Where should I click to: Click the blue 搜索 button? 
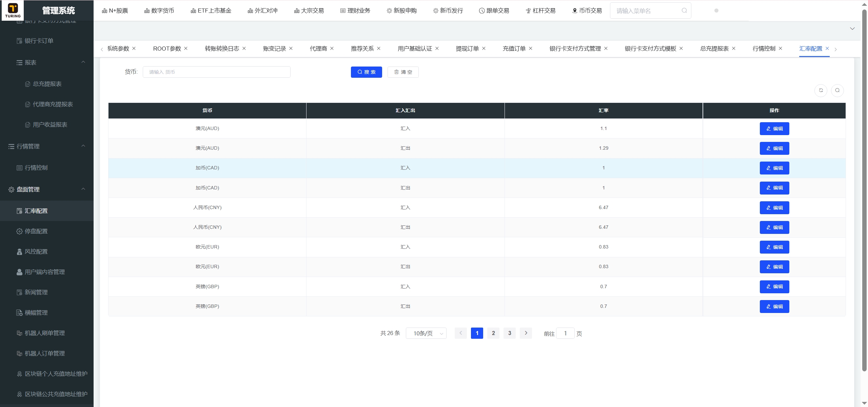pos(366,72)
